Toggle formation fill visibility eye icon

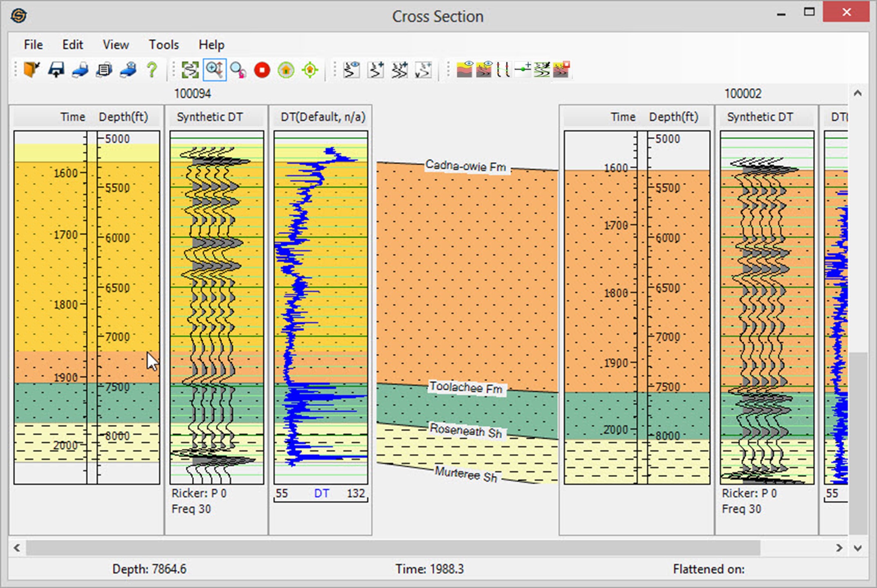pos(464,70)
